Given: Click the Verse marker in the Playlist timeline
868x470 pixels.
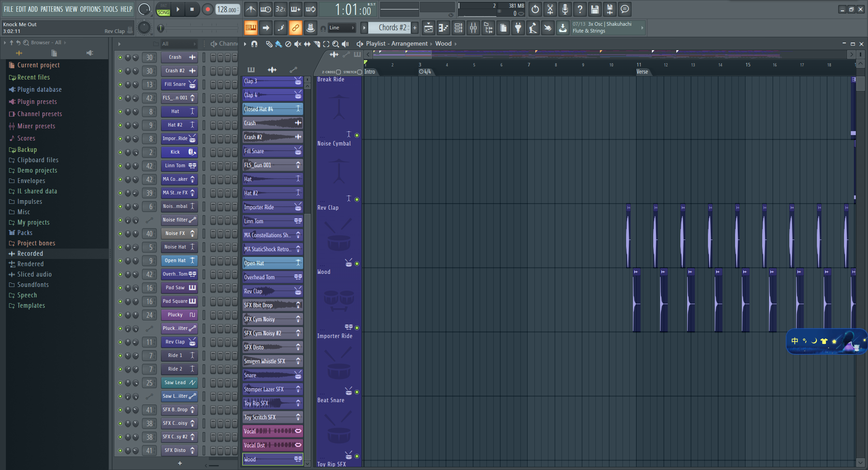Looking at the screenshot, I should point(643,71).
